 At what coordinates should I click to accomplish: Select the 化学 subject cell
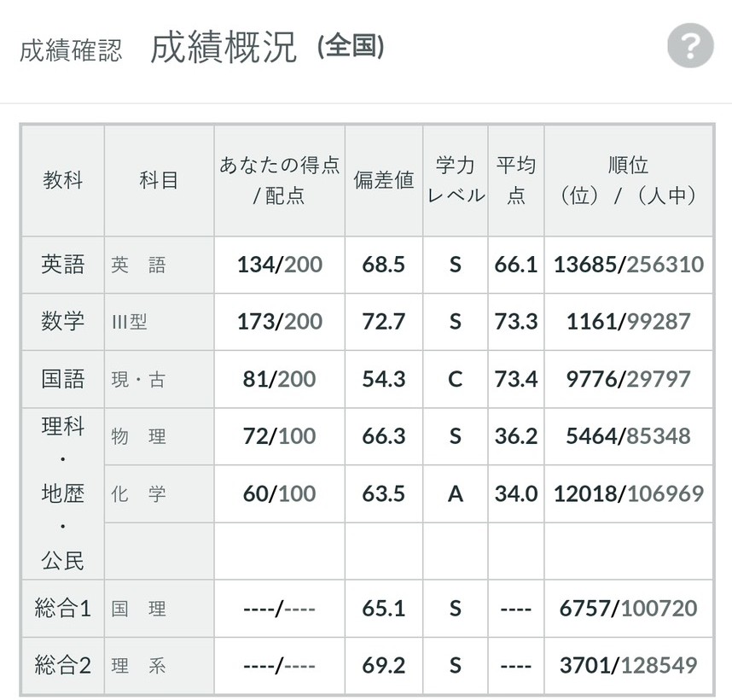click(139, 494)
